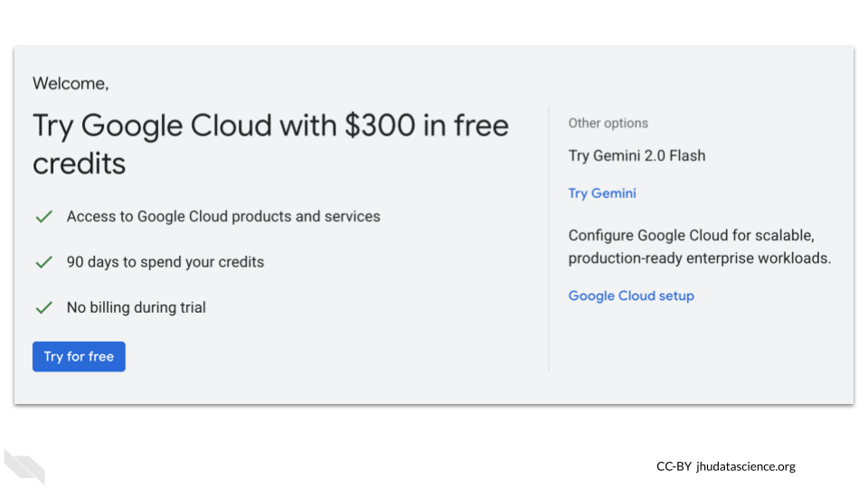The image size is (868, 488).
Task: Open the Try Gemini link
Action: (x=602, y=193)
